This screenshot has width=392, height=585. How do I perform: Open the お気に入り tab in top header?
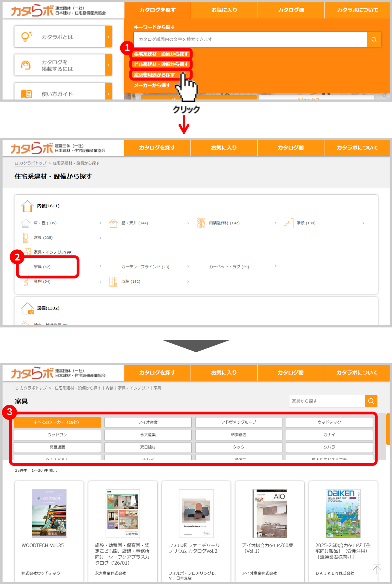coord(224,10)
